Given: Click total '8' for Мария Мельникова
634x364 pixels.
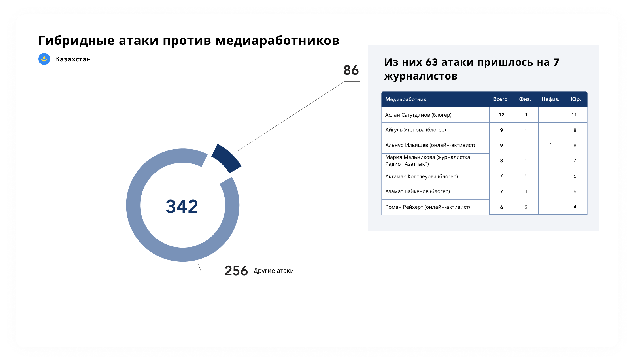Looking at the screenshot, I should click(x=501, y=161).
